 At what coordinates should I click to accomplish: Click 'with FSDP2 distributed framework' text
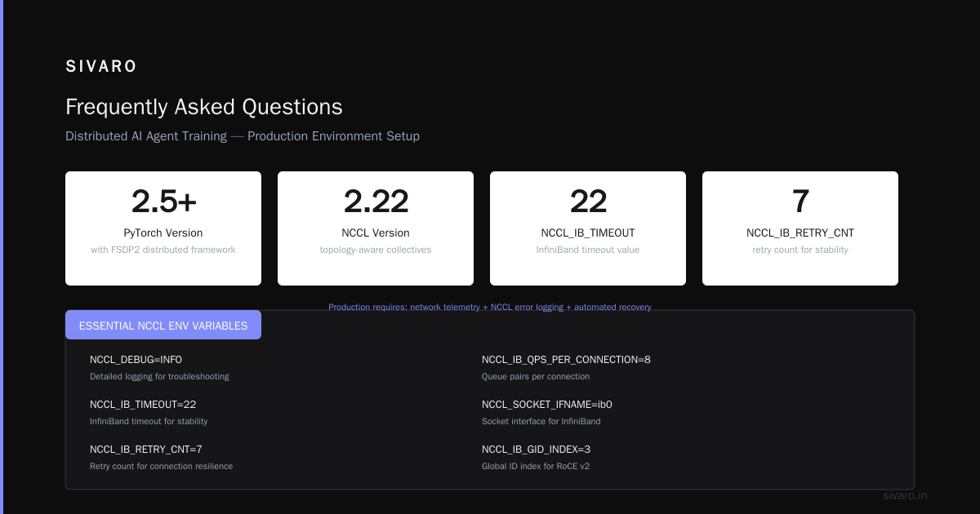pos(163,250)
